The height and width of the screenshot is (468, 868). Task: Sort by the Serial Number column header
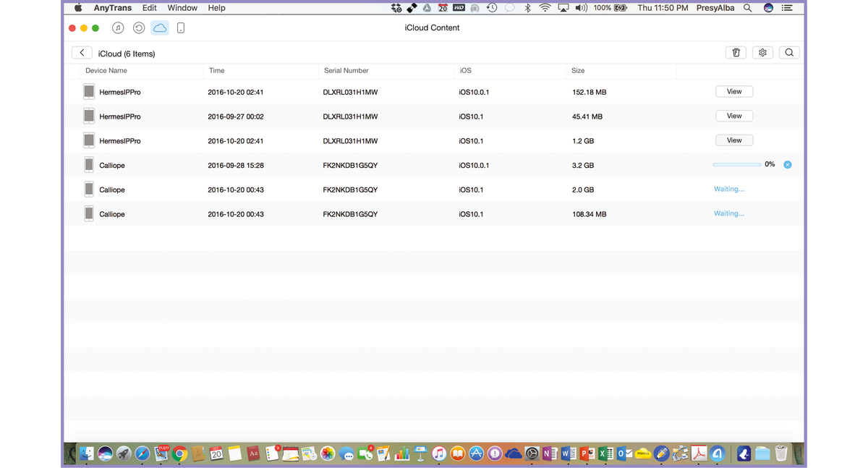click(346, 71)
